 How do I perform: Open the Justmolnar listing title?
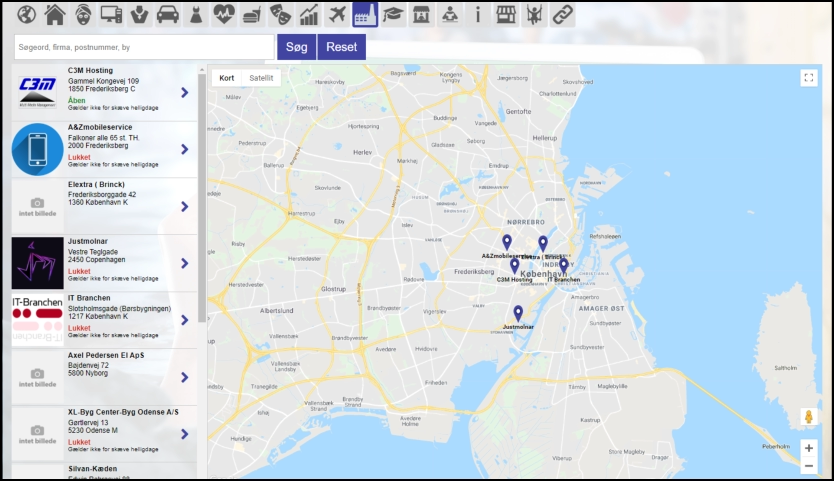click(87, 241)
